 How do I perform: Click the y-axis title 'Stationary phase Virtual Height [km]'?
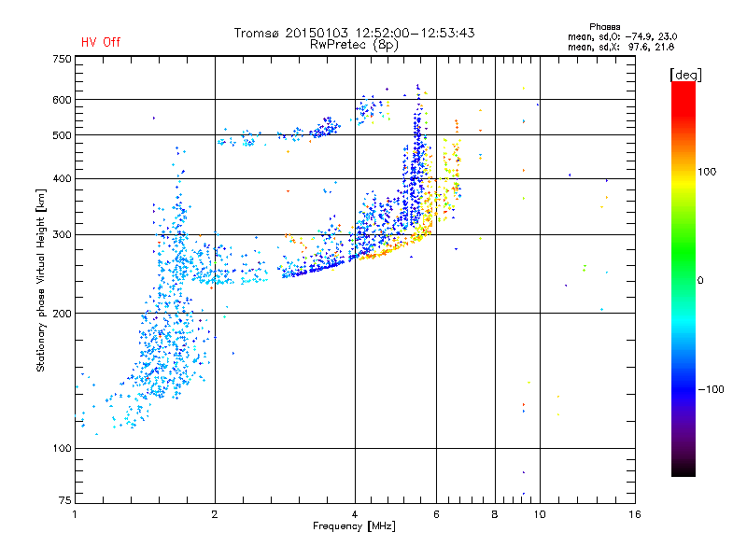click(41, 280)
